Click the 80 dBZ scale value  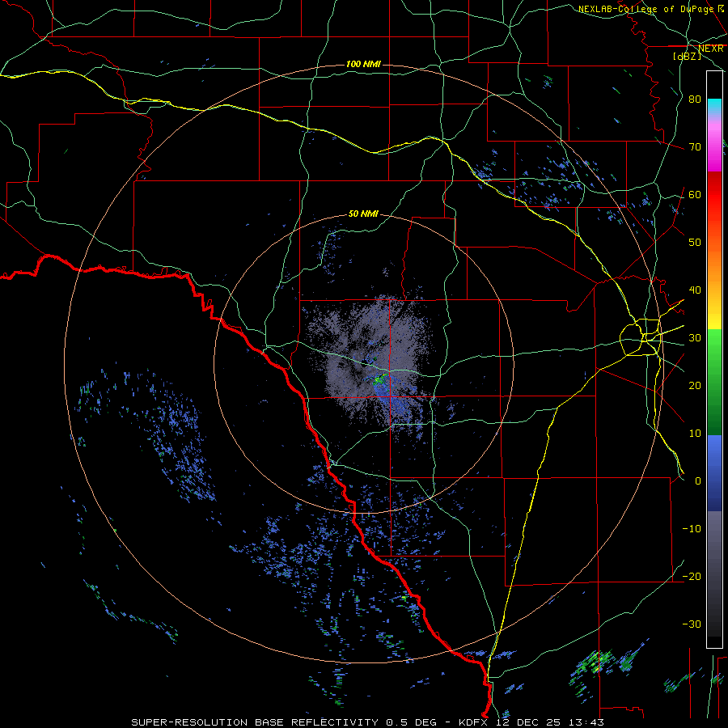point(695,99)
